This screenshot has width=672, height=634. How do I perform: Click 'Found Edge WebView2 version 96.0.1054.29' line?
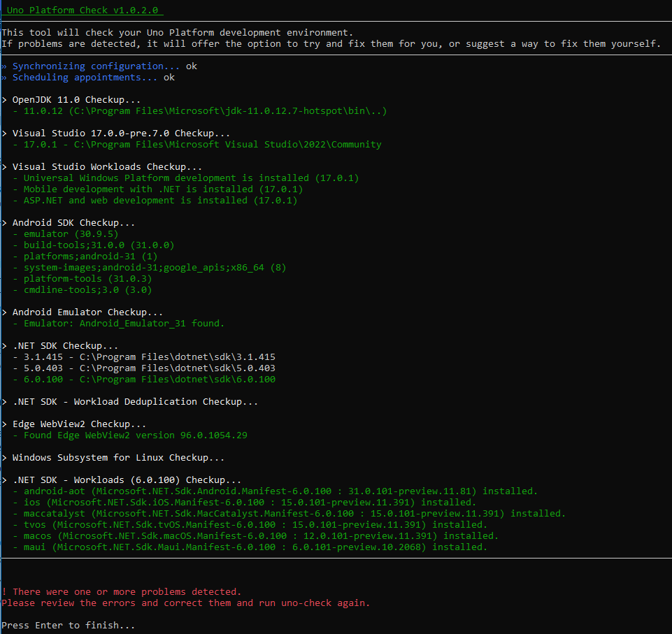130,434
